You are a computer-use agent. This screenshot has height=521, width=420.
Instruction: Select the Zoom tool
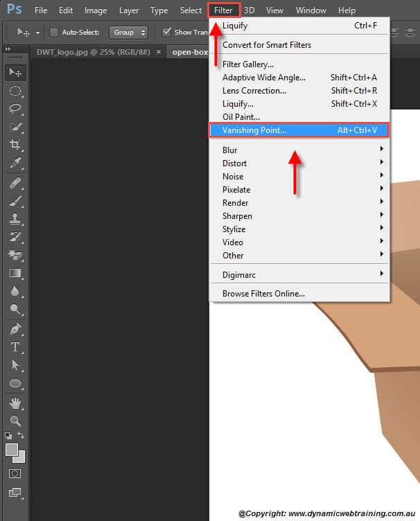[x=15, y=421]
